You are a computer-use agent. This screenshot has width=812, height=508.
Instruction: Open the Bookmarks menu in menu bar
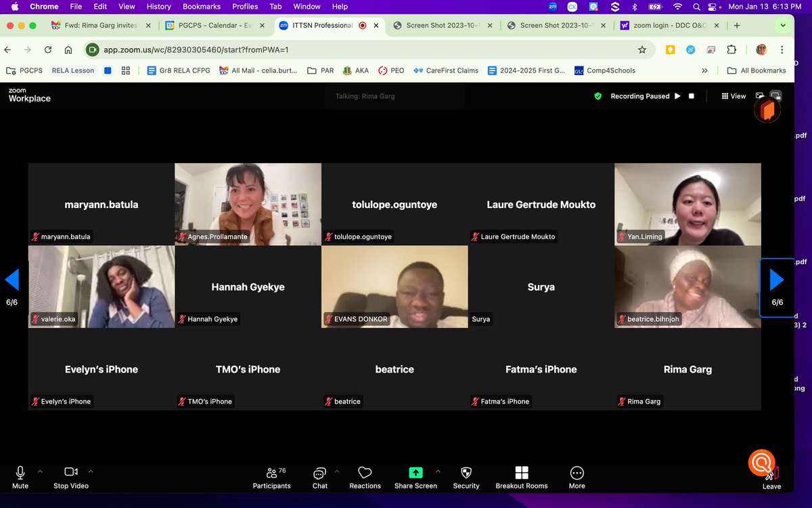click(202, 7)
